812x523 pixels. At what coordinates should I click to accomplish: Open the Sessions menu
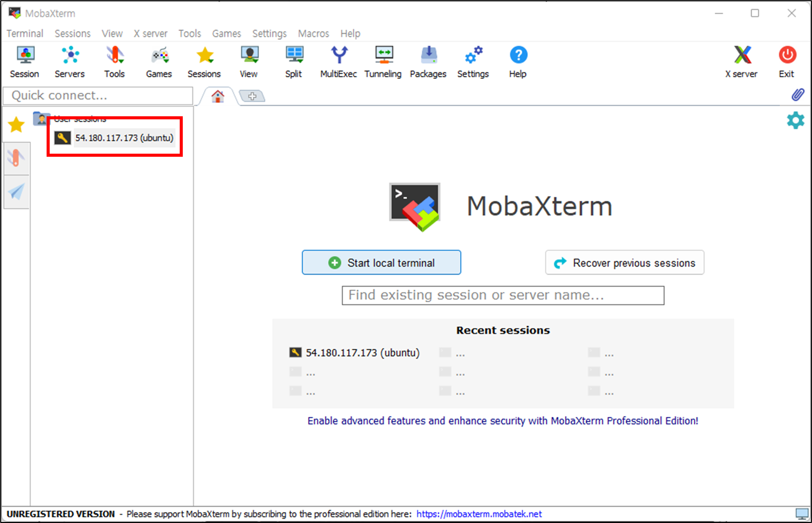(x=73, y=33)
